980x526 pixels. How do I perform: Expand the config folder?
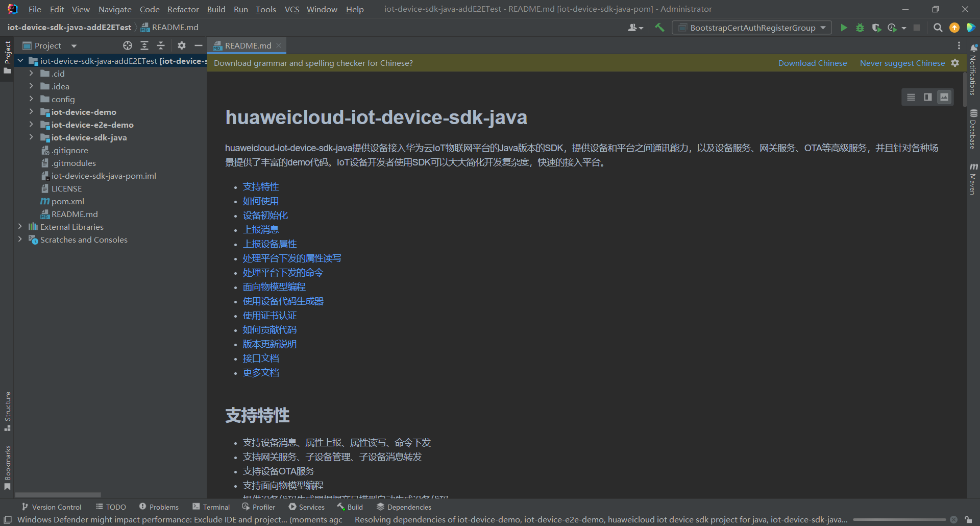point(31,99)
